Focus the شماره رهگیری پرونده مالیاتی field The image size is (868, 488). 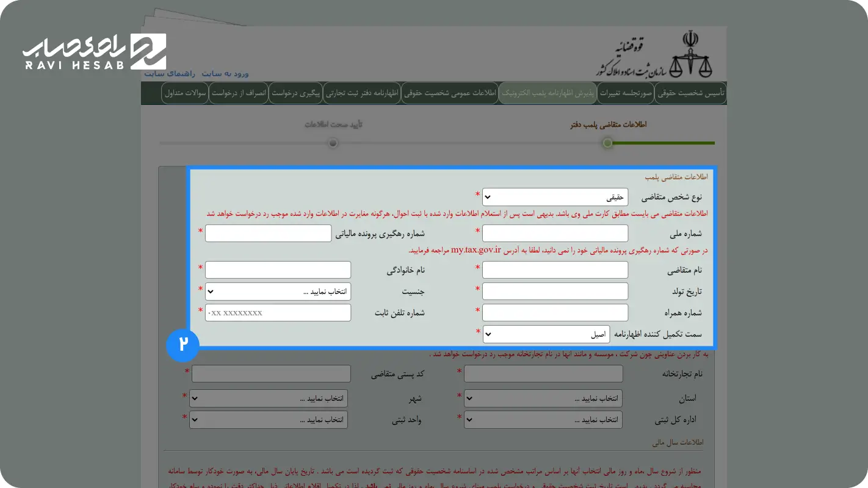(268, 233)
